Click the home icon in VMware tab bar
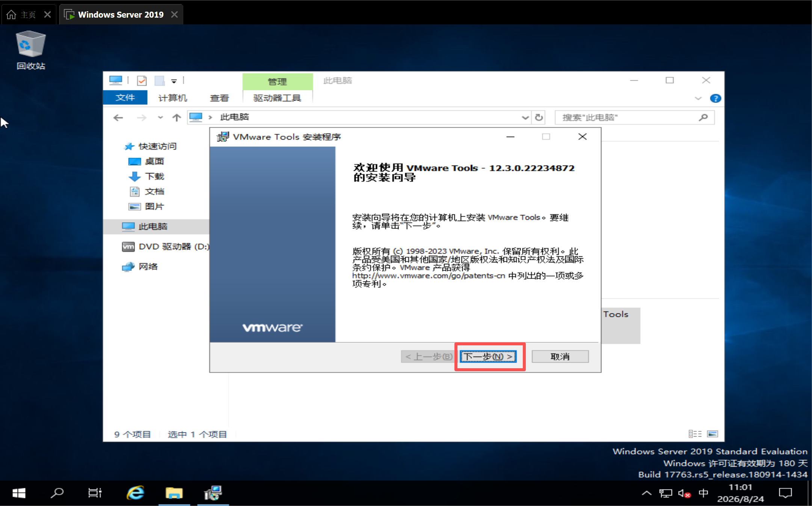The width and height of the screenshot is (812, 506). tap(11, 15)
